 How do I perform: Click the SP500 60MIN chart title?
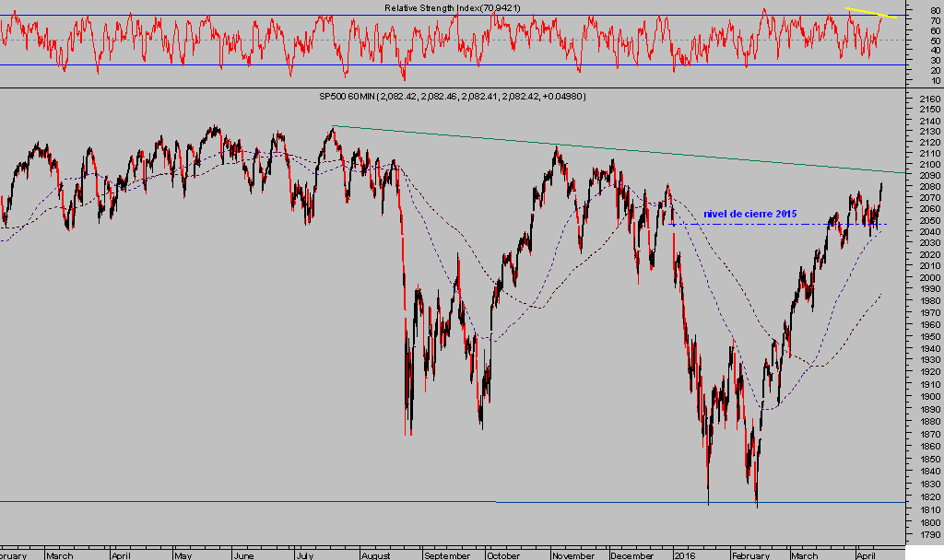click(x=452, y=96)
